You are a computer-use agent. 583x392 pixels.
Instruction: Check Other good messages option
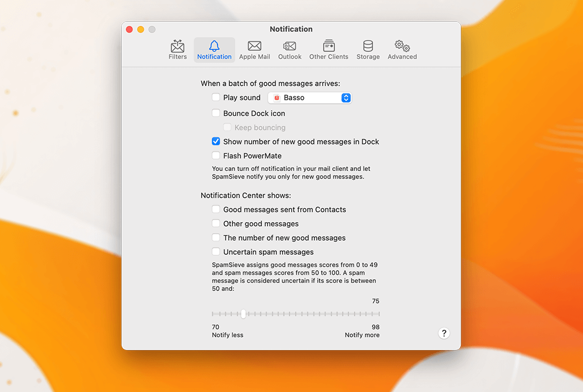pyautogui.click(x=216, y=223)
